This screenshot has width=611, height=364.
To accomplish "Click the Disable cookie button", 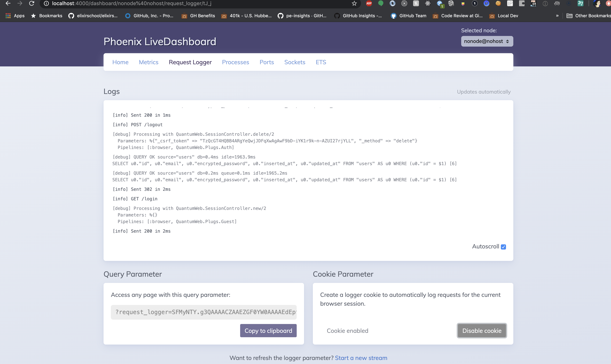I will [482, 331].
